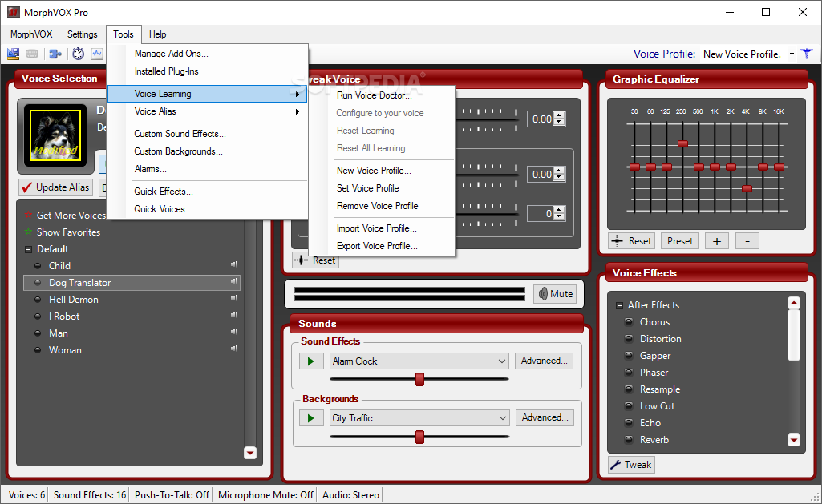Viewport: 822px width, 504px height.
Task: Click the stopwatch alarm toolbar icon
Action: [x=78, y=54]
